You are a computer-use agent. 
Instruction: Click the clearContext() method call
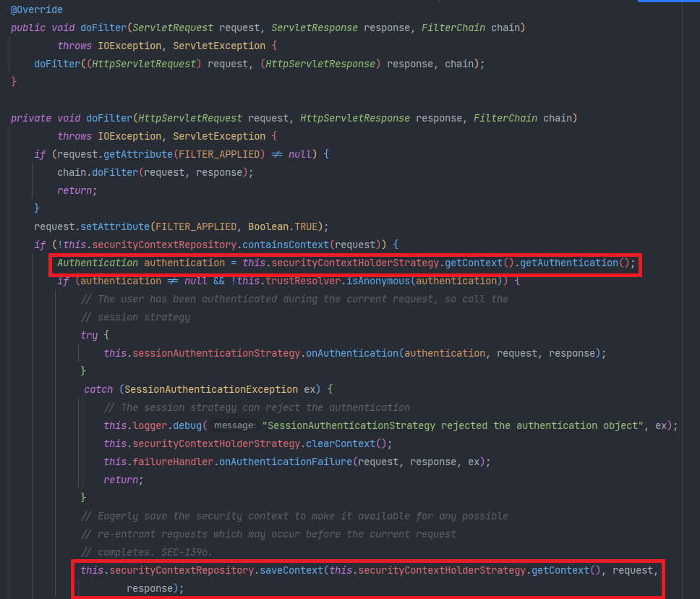point(346,443)
